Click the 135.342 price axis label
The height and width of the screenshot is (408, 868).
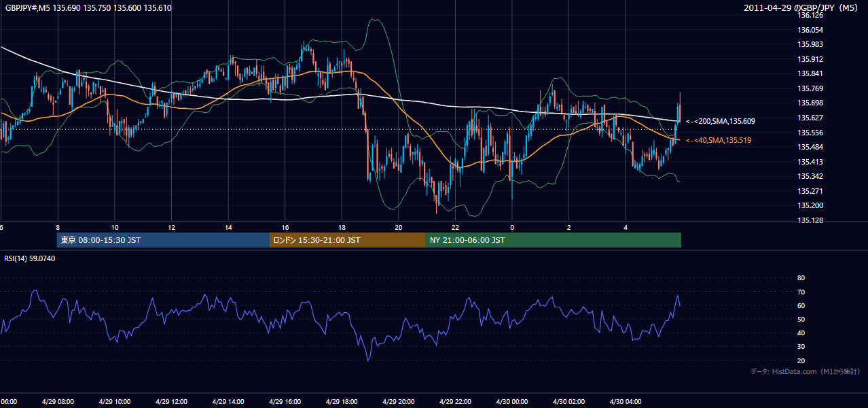tap(810, 177)
